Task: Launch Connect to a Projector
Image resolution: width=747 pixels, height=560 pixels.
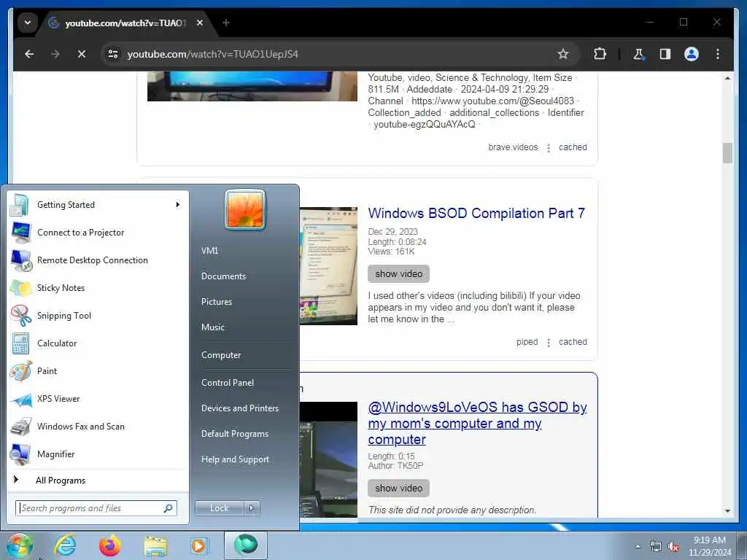Action: (98, 233)
